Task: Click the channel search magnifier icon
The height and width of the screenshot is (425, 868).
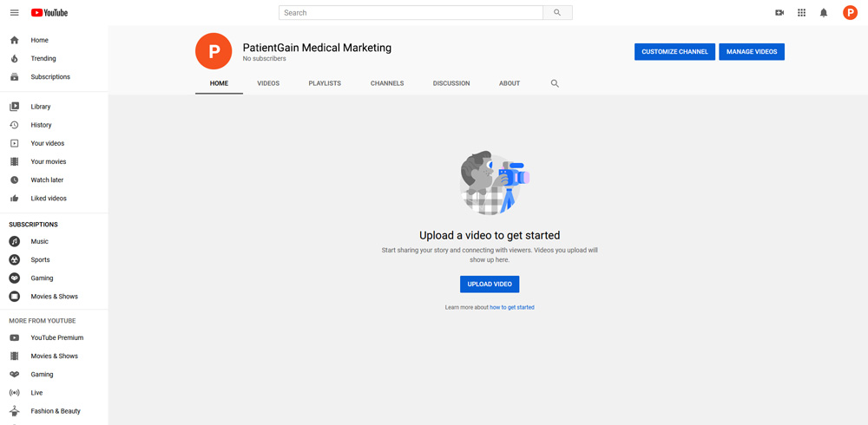Action: coord(555,83)
